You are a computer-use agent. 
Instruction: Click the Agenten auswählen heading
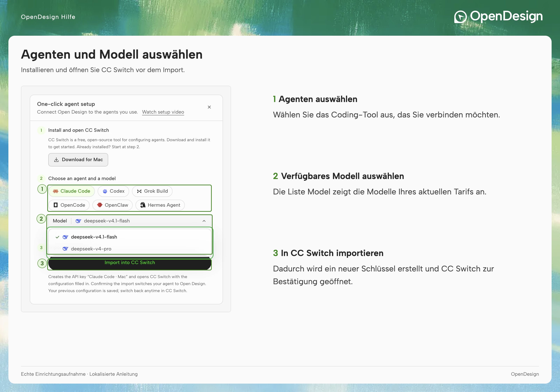point(318,99)
